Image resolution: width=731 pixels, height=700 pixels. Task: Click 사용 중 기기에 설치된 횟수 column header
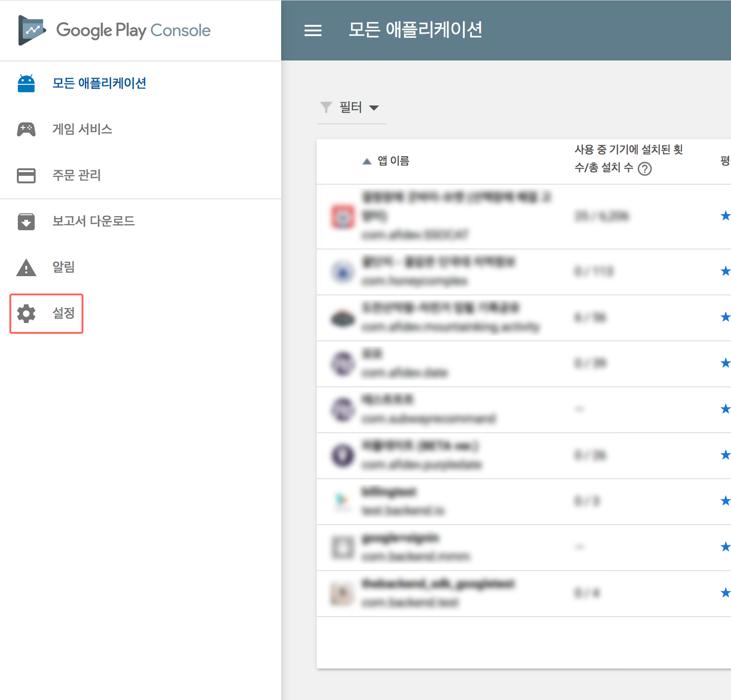click(628, 158)
